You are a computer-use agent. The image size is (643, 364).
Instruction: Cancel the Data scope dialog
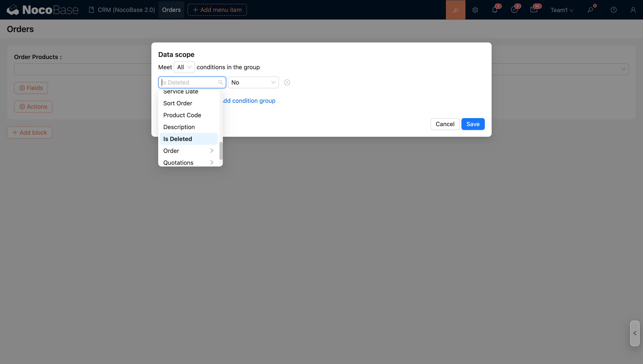pyautogui.click(x=445, y=124)
